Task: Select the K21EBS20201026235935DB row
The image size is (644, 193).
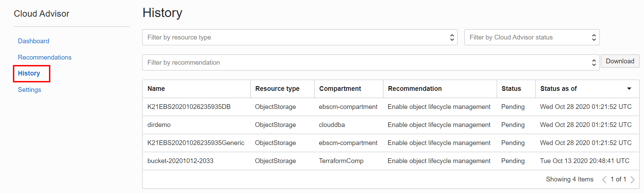Action: [x=189, y=107]
